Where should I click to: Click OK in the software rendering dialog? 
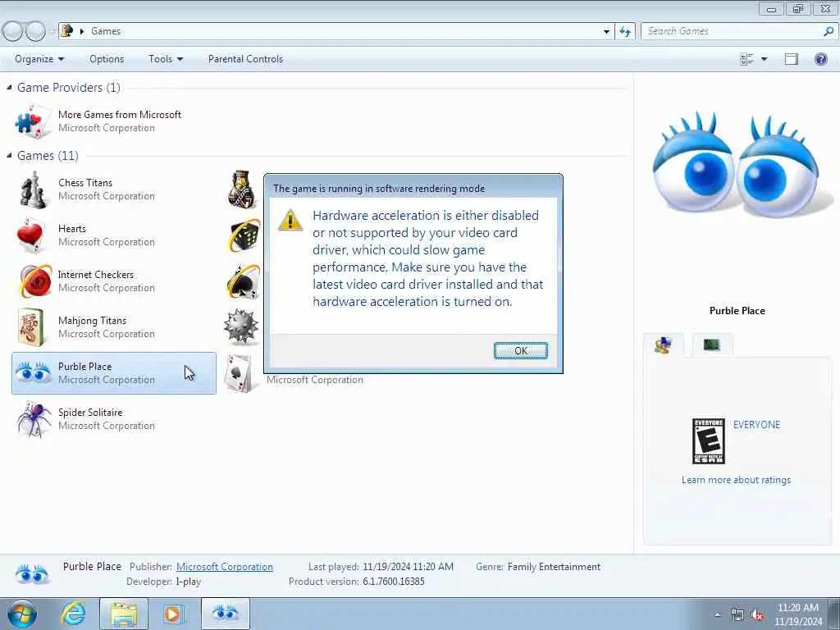click(520, 351)
